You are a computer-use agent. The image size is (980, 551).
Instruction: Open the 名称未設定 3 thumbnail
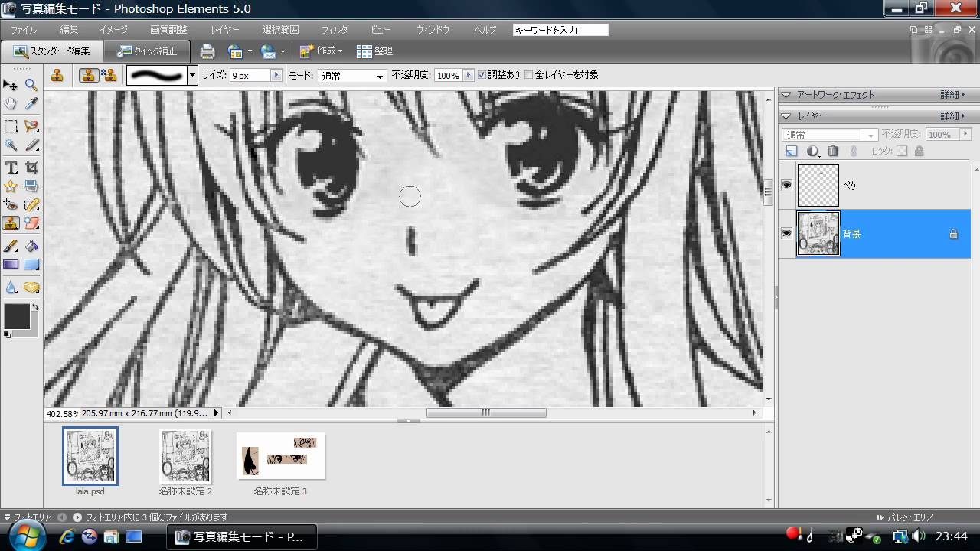[280, 455]
